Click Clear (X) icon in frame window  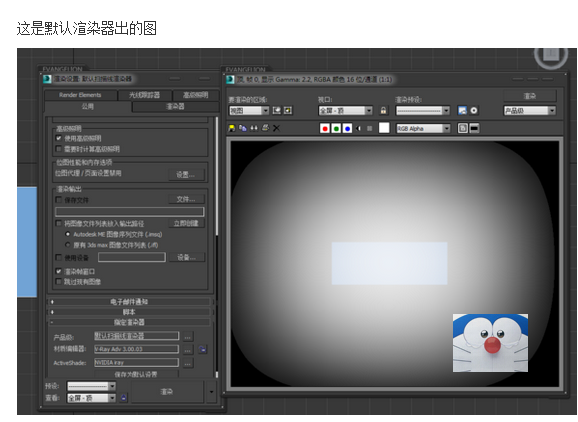(276, 128)
